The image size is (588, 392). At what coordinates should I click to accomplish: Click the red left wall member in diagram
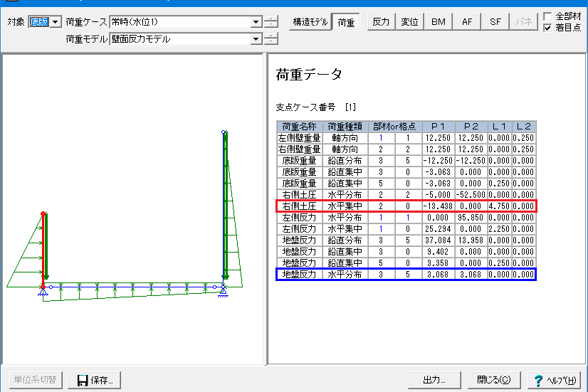[x=43, y=250]
